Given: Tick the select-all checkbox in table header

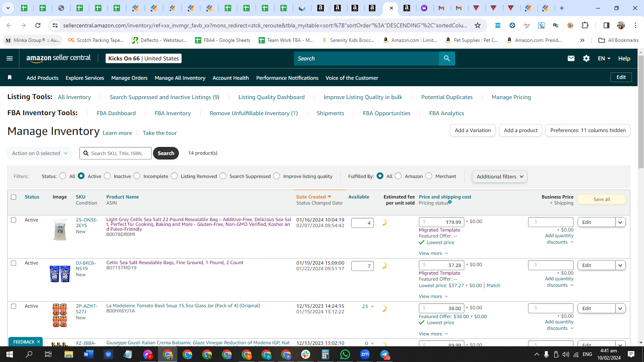Looking at the screenshot, I should 14,197.
